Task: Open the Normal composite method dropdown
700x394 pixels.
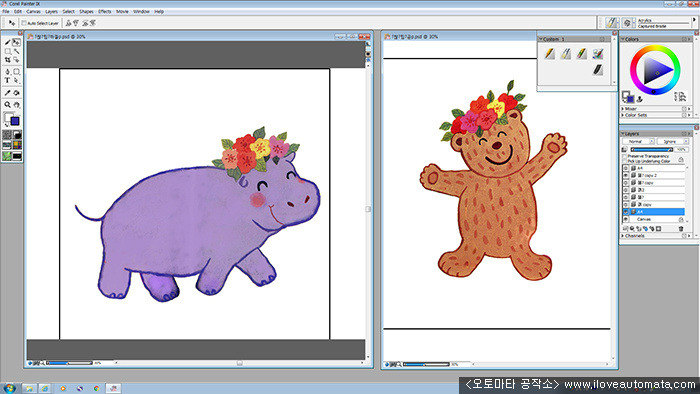Action: coord(638,141)
